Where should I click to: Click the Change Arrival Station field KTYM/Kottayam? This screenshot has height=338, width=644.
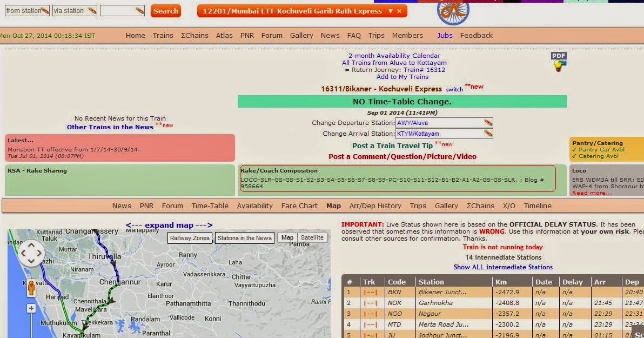click(444, 133)
